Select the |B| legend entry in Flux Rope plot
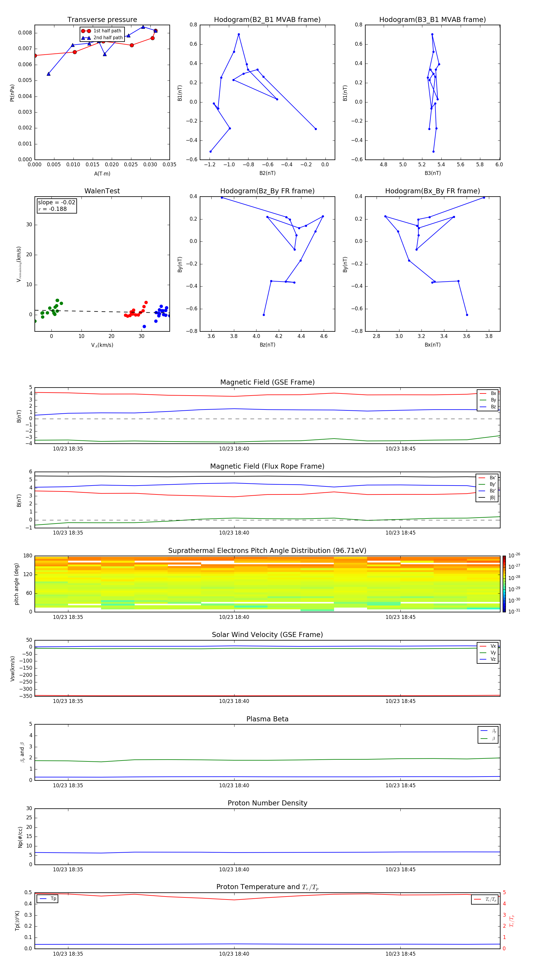This screenshot has width=535, height=980. coord(487,498)
